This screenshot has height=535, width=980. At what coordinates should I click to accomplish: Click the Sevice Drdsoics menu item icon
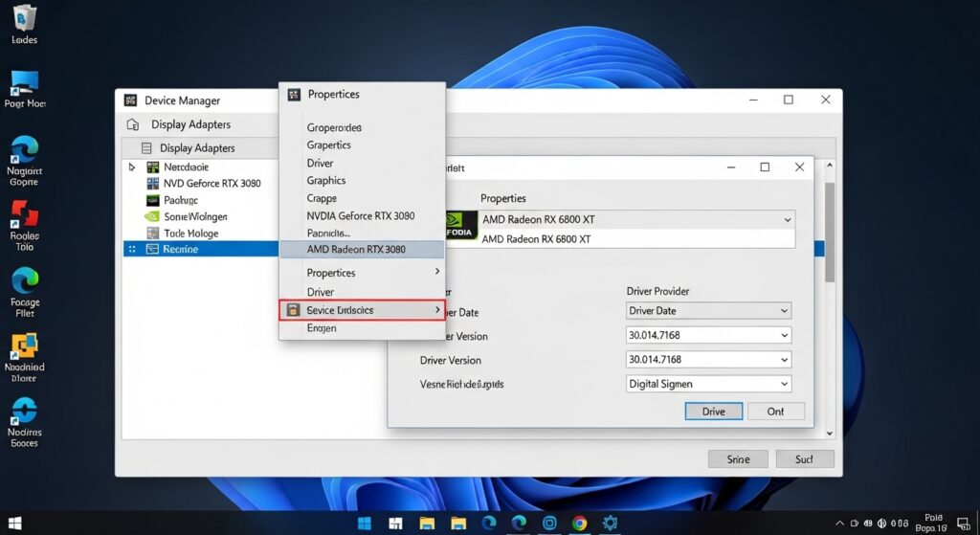(x=293, y=309)
